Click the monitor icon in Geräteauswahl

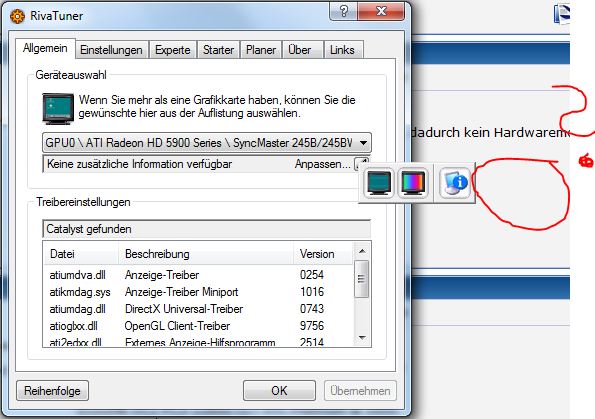[x=58, y=109]
